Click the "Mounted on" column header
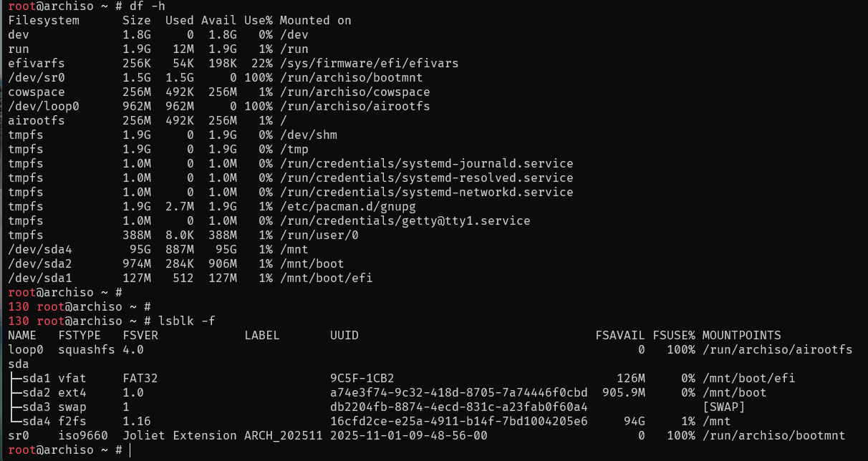This screenshot has height=461, width=868. pos(315,20)
